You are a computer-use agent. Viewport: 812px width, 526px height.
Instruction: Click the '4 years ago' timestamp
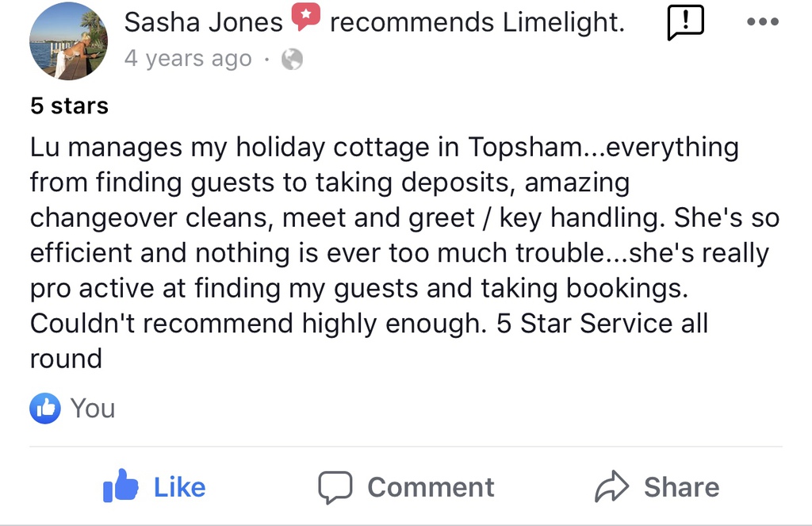(188, 60)
